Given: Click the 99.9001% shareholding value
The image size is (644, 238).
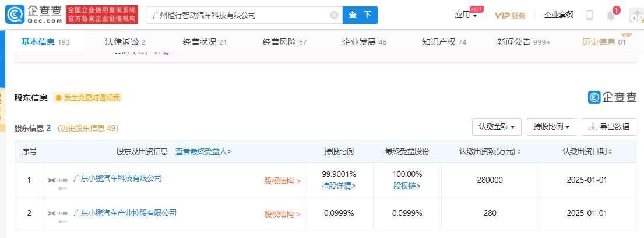Looking at the screenshot, I should [339, 174].
